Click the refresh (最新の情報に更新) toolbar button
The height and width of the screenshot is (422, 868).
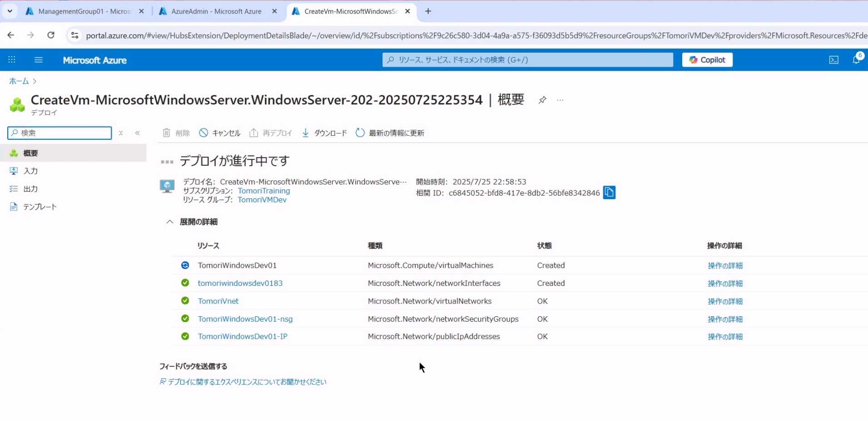390,133
